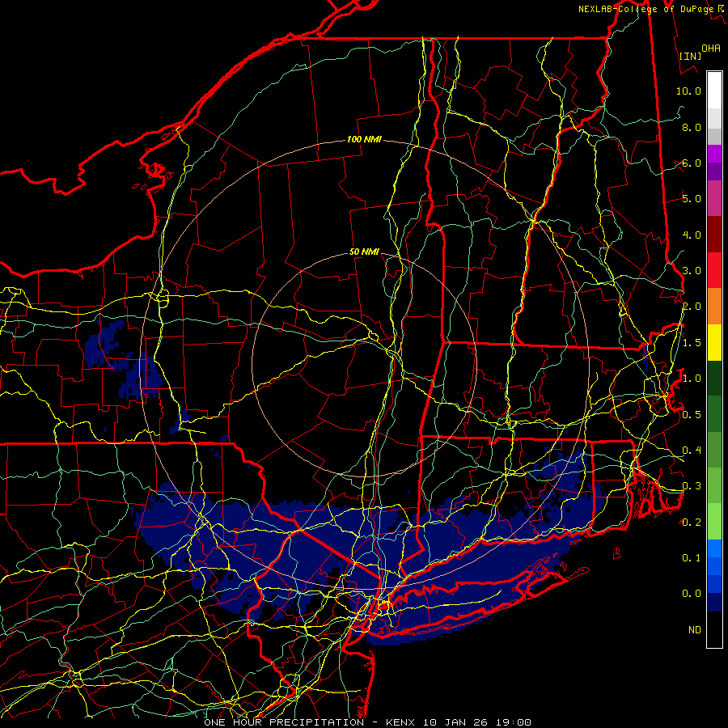
Task: Click the 50 NMI range ring label
Action: (x=364, y=252)
